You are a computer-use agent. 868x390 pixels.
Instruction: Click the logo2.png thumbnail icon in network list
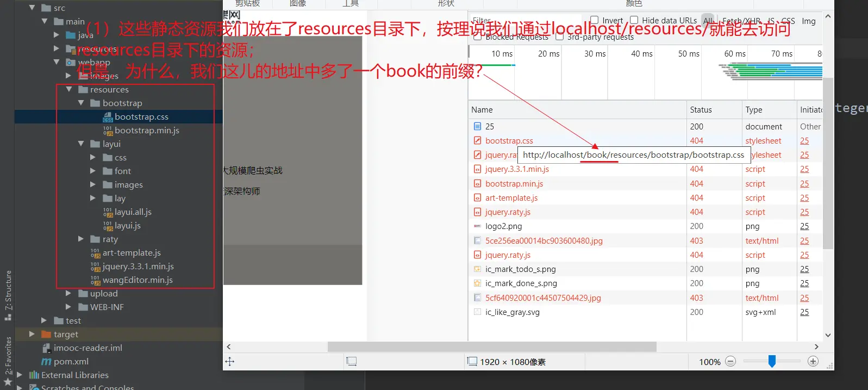(x=477, y=226)
